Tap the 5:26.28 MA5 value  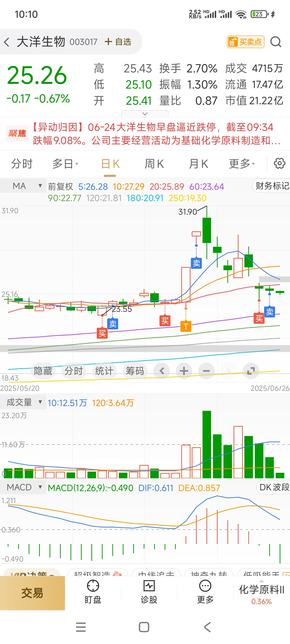pos(93,186)
